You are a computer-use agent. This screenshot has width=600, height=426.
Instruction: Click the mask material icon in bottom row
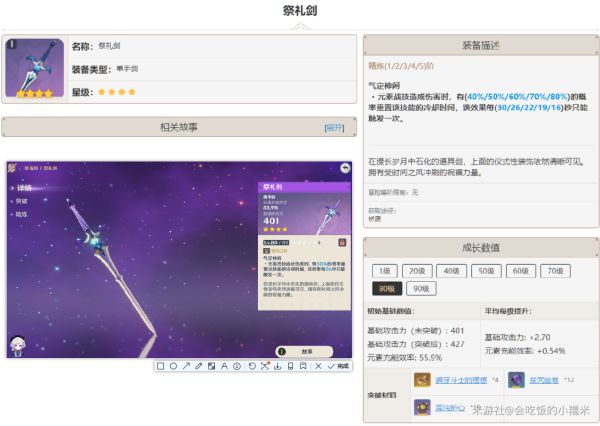(422, 408)
